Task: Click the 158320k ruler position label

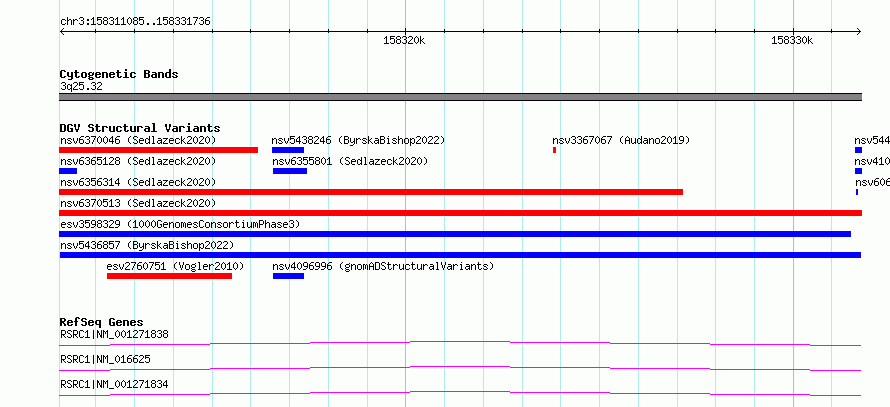Action: 404,40
